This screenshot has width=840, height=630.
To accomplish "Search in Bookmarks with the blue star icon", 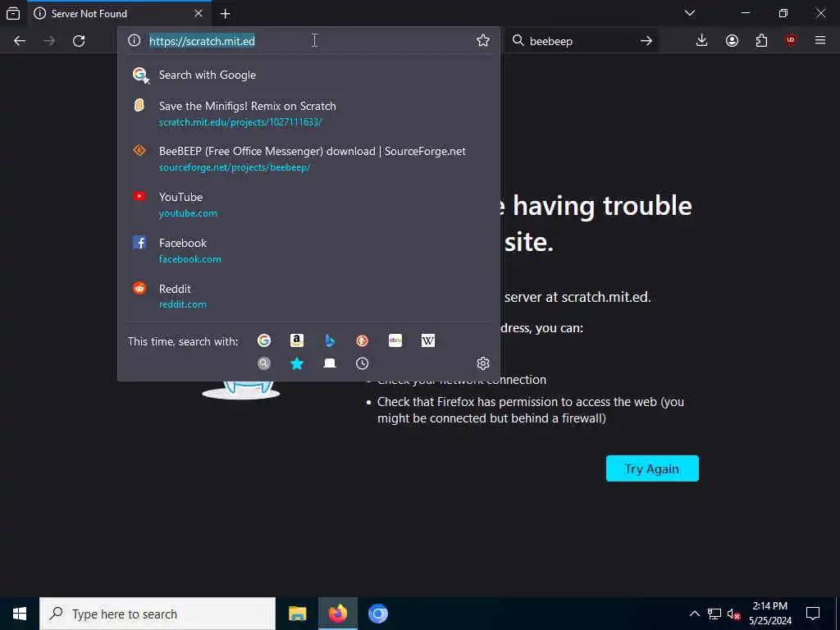I will click(x=297, y=363).
